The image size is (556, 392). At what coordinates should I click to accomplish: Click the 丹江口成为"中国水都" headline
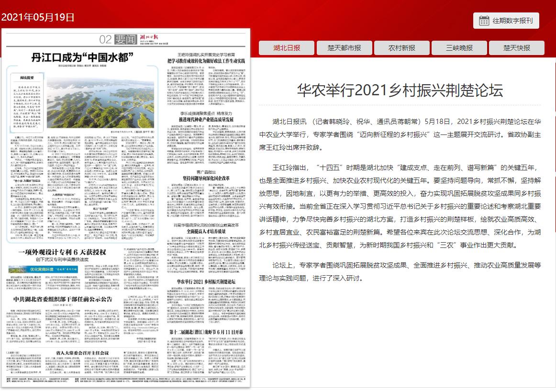pyautogui.click(x=82, y=57)
